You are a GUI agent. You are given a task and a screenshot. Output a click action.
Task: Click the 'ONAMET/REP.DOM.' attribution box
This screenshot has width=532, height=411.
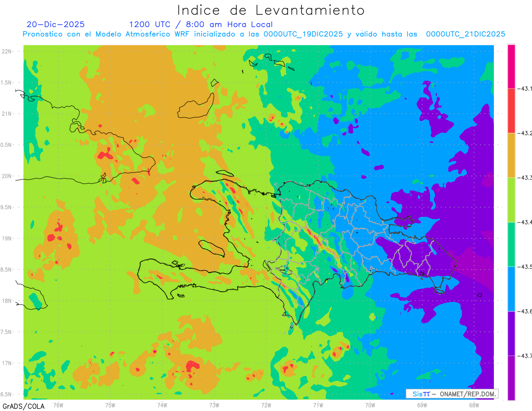point(452,394)
